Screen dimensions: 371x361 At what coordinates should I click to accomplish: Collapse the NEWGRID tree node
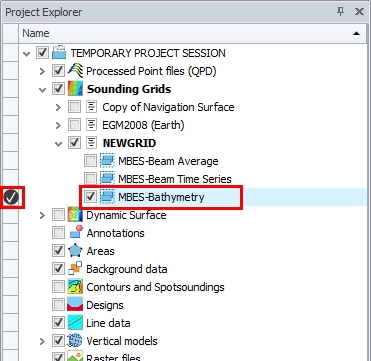click(x=59, y=144)
